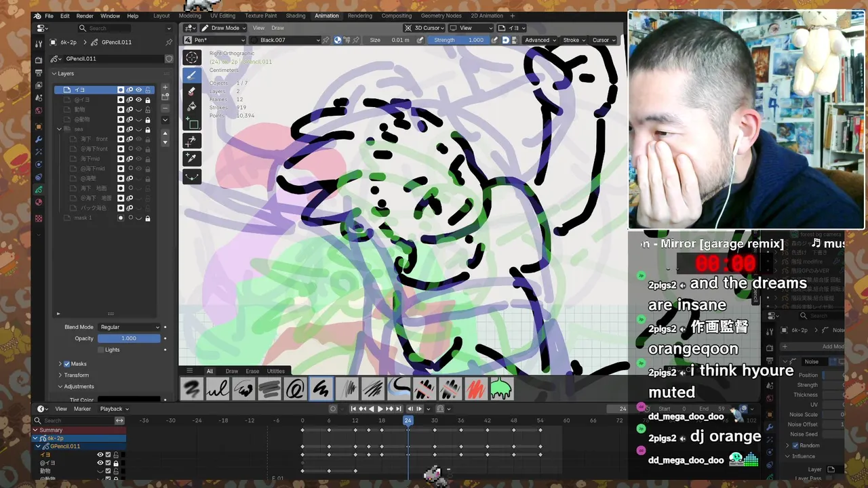Toggle strength pressure sensitivity icon
This screenshot has height=488, width=868.
(494, 40)
